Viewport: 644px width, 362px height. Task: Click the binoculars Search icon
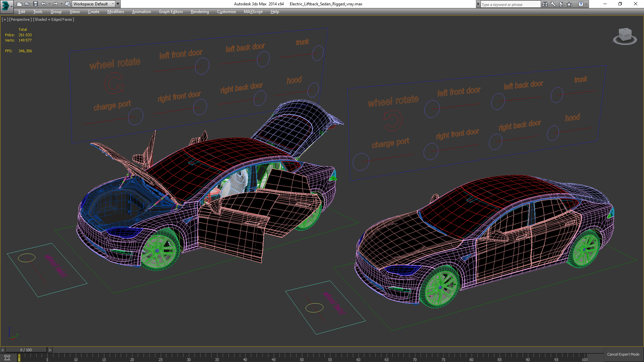tap(545, 4)
